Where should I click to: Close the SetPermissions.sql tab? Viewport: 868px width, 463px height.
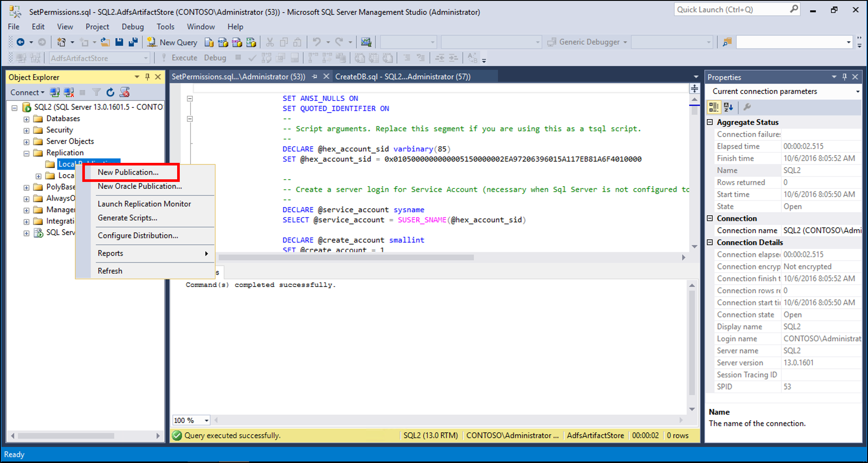tap(326, 76)
